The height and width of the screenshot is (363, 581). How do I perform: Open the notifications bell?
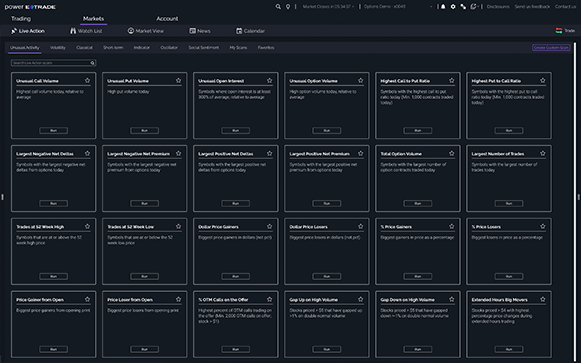tap(443, 7)
